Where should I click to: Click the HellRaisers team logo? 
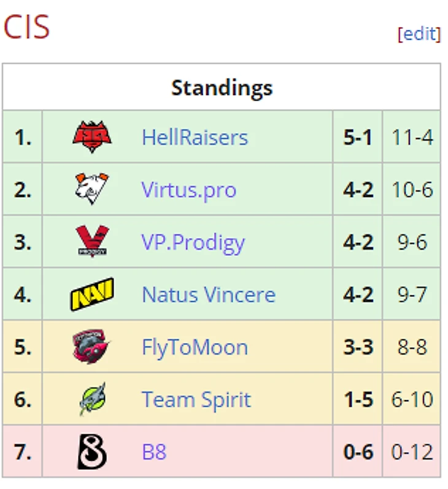[x=92, y=137]
